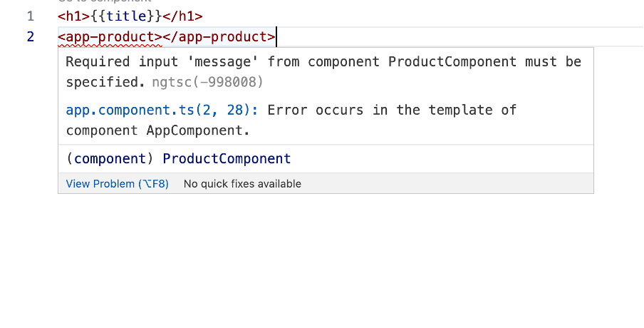Click line number 1 in the gutter
This screenshot has height=328, width=644.
click(x=30, y=16)
